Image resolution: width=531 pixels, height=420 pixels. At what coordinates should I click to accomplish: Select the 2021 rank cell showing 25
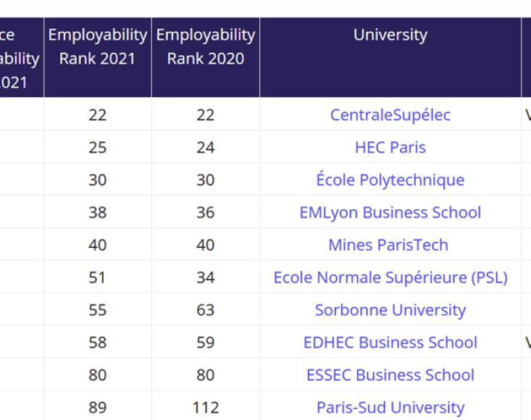coord(98,148)
